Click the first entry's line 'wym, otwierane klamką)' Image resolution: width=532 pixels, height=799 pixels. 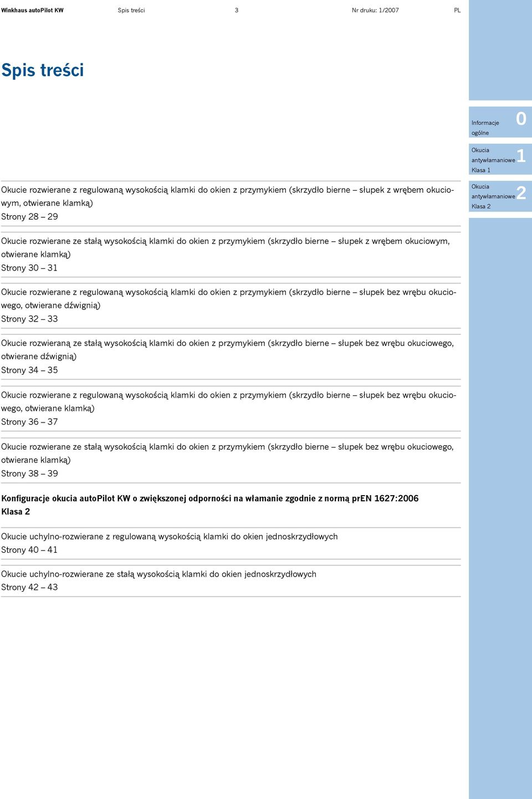click(47, 203)
